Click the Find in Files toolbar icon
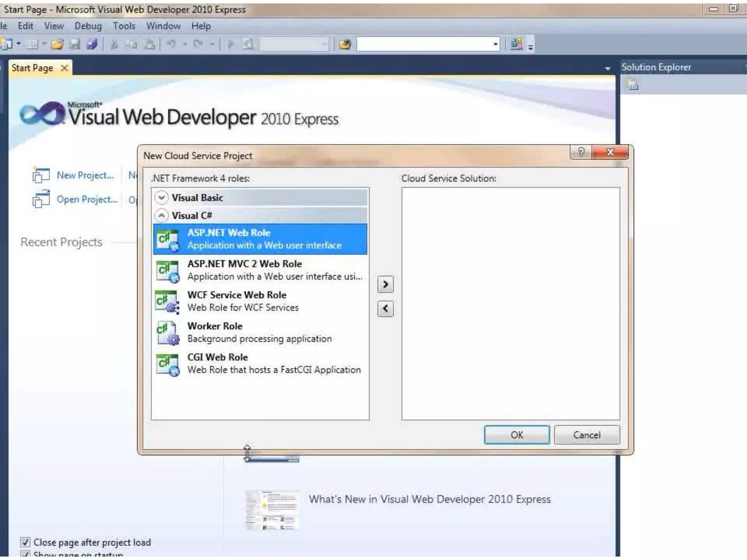 click(x=345, y=44)
